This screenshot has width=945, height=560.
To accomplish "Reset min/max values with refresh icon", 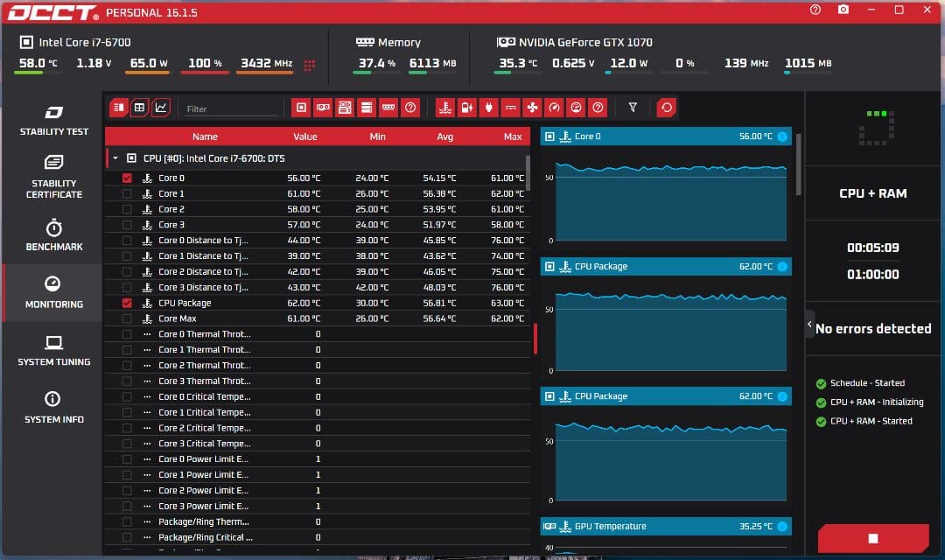I will click(667, 108).
